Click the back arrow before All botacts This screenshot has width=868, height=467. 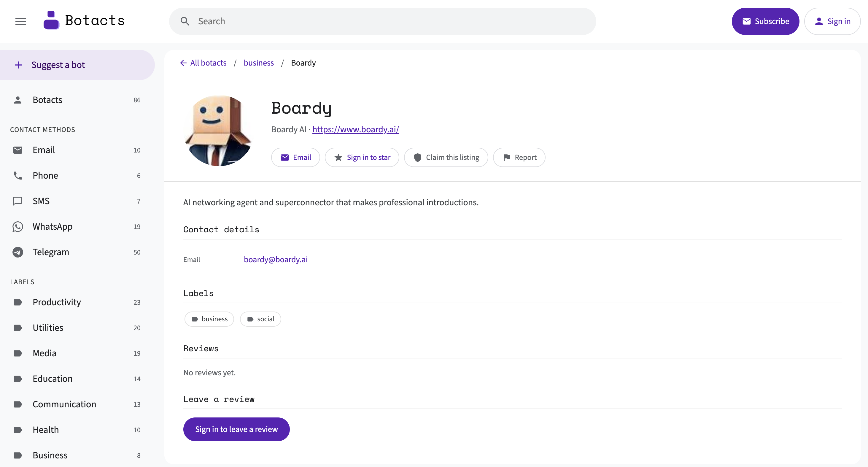pyautogui.click(x=183, y=63)
